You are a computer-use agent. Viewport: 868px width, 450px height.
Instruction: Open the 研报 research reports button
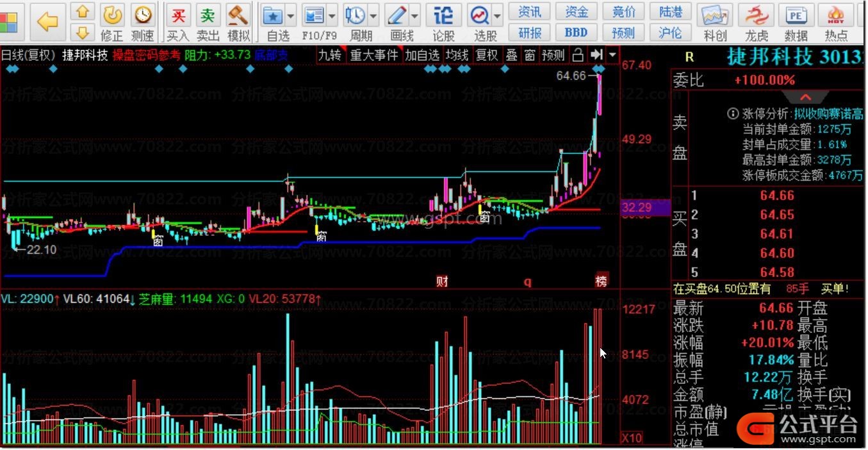(530, 32)
